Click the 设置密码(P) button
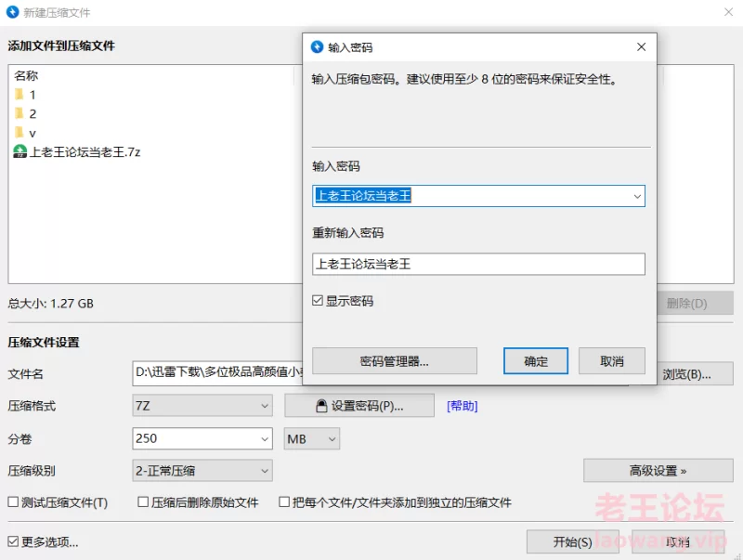This screenshot has width=743, height=560. pos(359,406)
